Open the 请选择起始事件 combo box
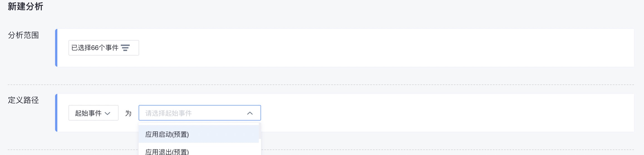Image resolution: width=644 pixels, height=155 pixels. (x=200, y=113)
